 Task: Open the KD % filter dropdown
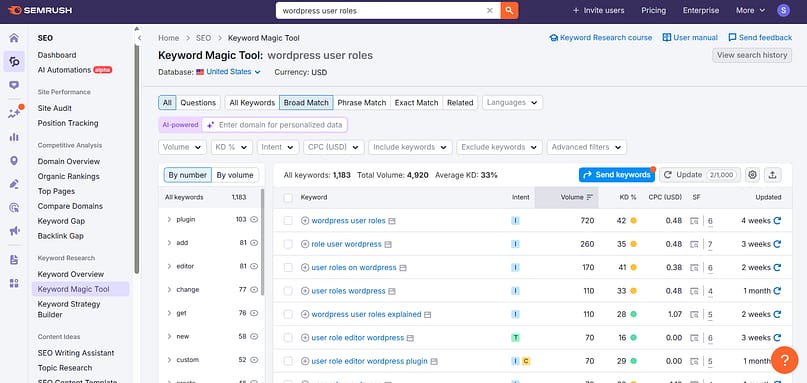(x=232, y=147)
